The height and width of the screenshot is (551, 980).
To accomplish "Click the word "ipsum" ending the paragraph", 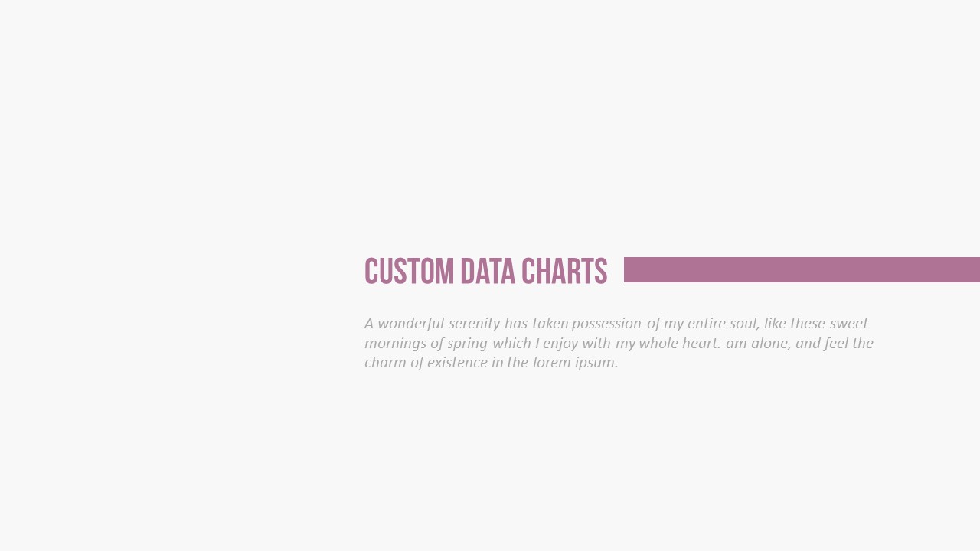I will click(596, 363).
